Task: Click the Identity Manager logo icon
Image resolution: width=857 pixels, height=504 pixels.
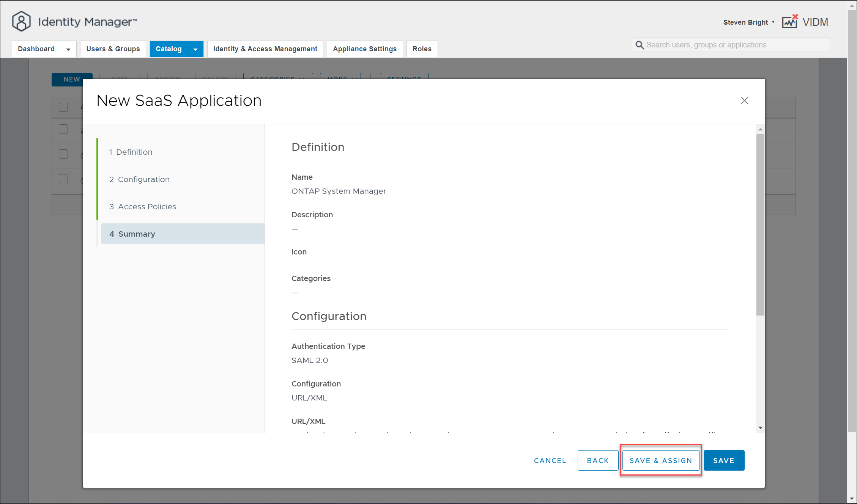Action: [21, 22]
